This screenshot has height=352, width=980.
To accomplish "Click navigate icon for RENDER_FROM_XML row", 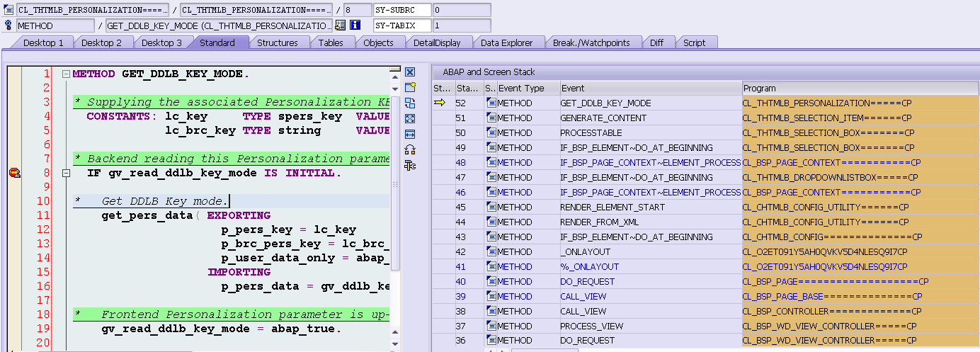I will 491,222.
